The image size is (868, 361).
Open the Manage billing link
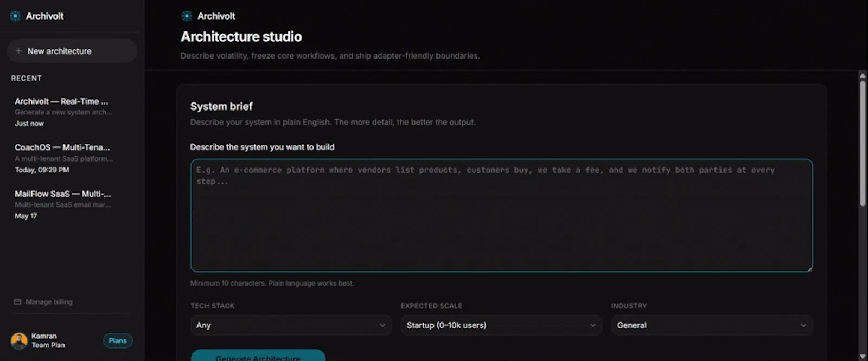(x=43, y=302)
